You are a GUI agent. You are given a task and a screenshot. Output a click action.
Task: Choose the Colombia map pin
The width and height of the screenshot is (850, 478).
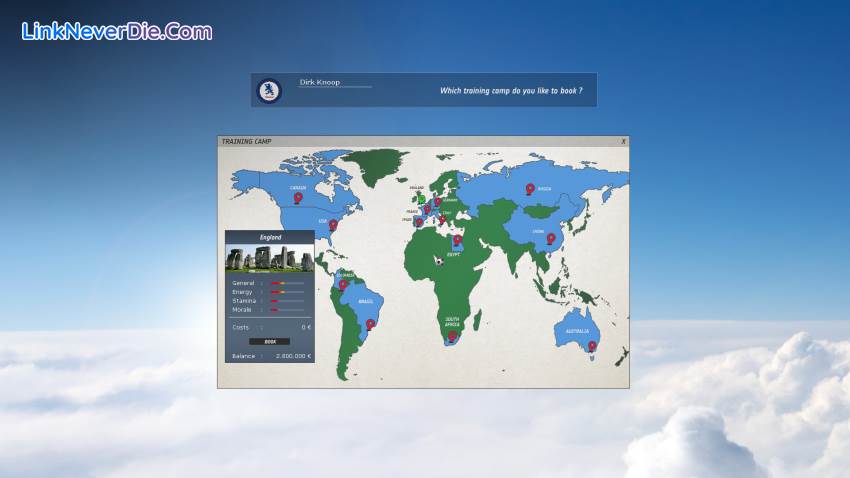(342, 284)
